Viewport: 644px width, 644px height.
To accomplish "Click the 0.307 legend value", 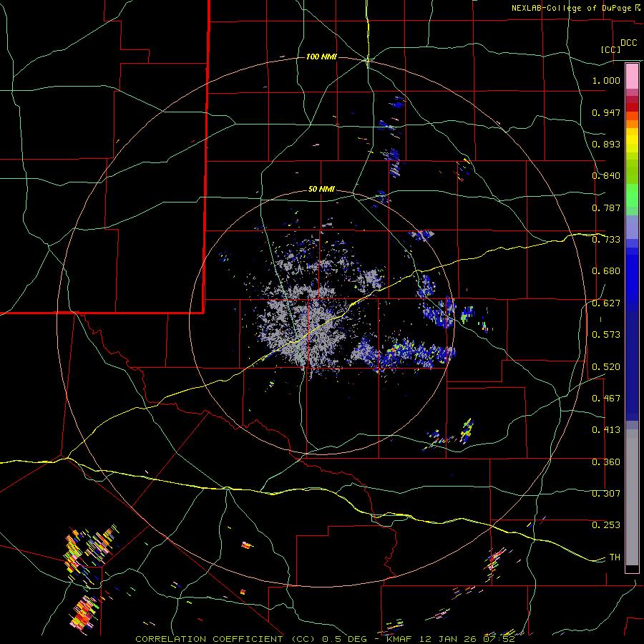I will [606, 494].
